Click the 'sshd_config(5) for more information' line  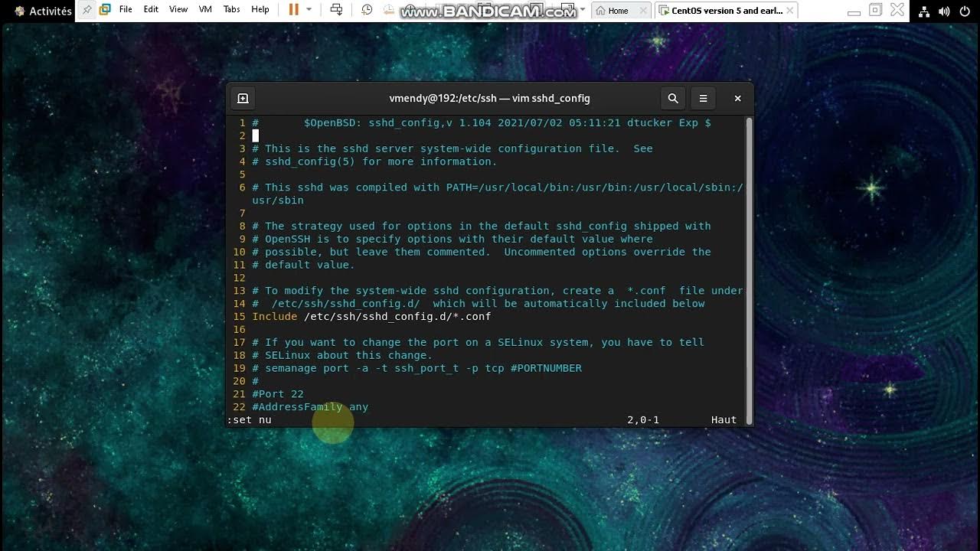click(374, 161)
